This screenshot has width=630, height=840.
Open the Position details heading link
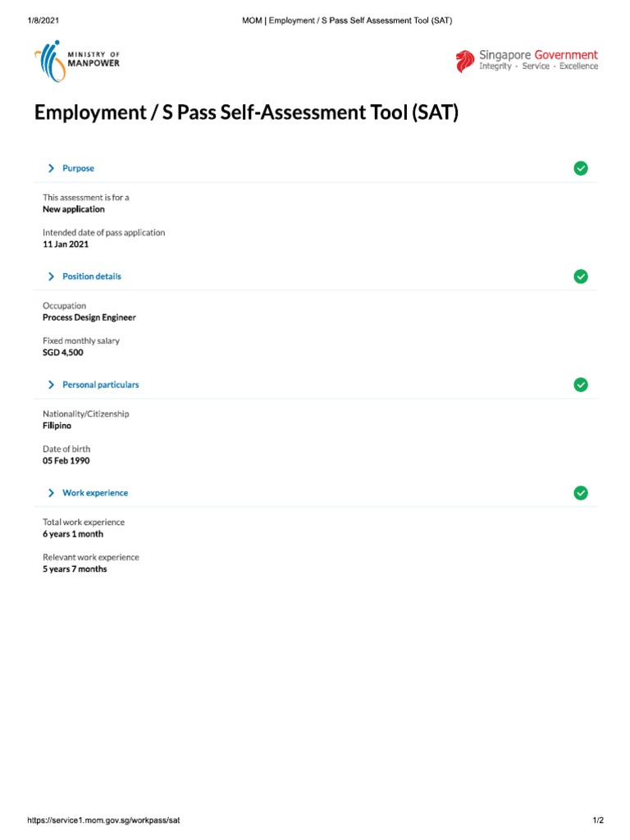(x=92, y=276)
